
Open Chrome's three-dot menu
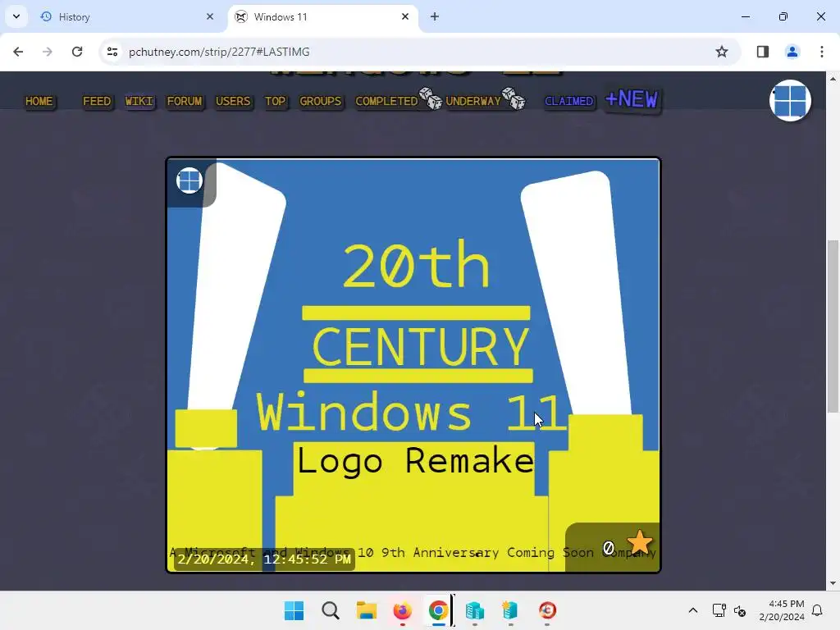point(822,52)
